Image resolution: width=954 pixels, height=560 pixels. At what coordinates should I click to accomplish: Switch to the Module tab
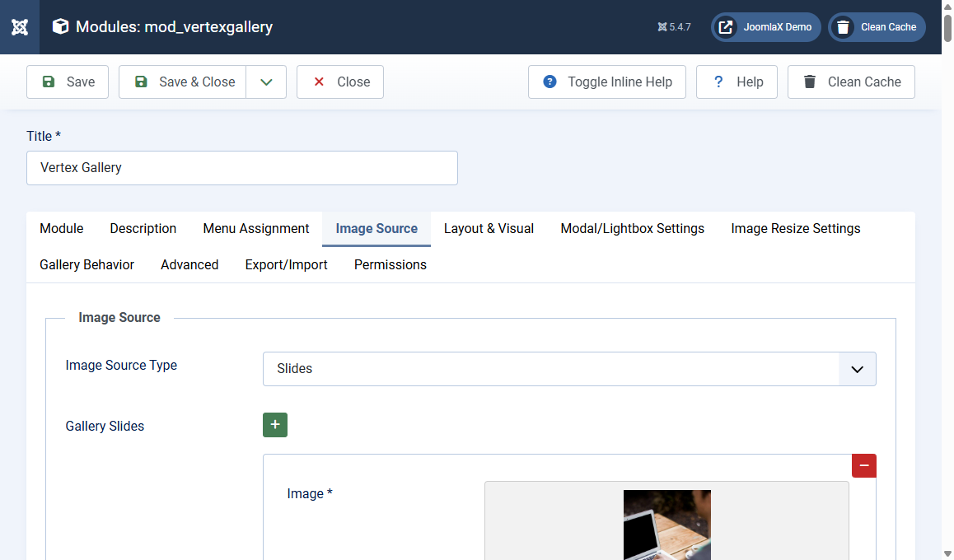click(62, 229)
